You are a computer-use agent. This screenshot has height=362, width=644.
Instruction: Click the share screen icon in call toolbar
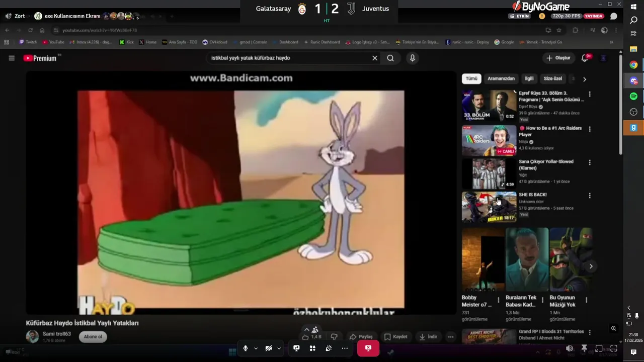296,348
